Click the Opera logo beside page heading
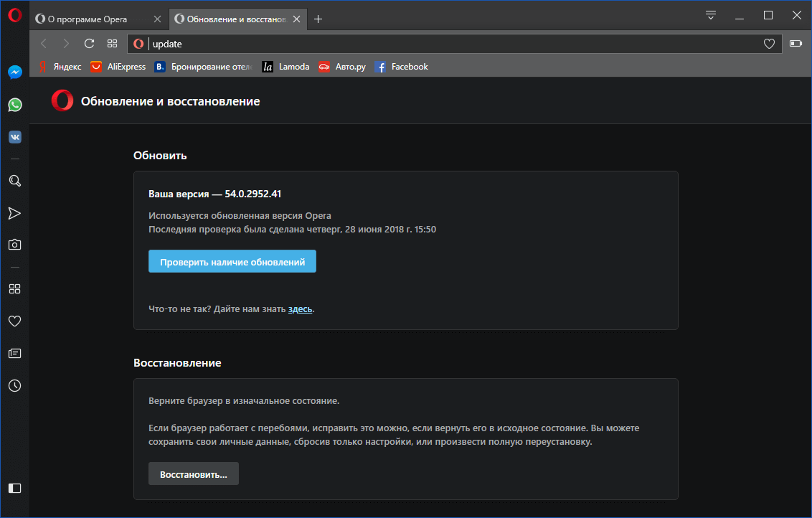 62,101
